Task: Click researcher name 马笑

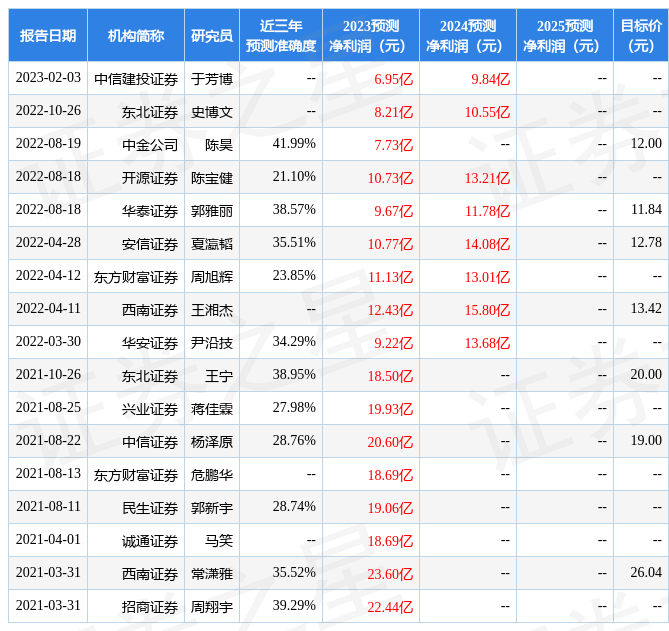Action: tap(219, 541)
